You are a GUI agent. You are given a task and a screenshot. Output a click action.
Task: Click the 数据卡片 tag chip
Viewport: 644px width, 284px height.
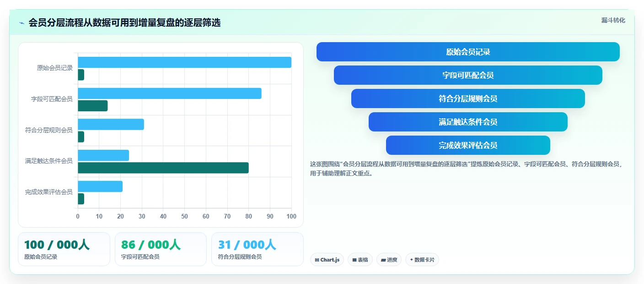422,260
